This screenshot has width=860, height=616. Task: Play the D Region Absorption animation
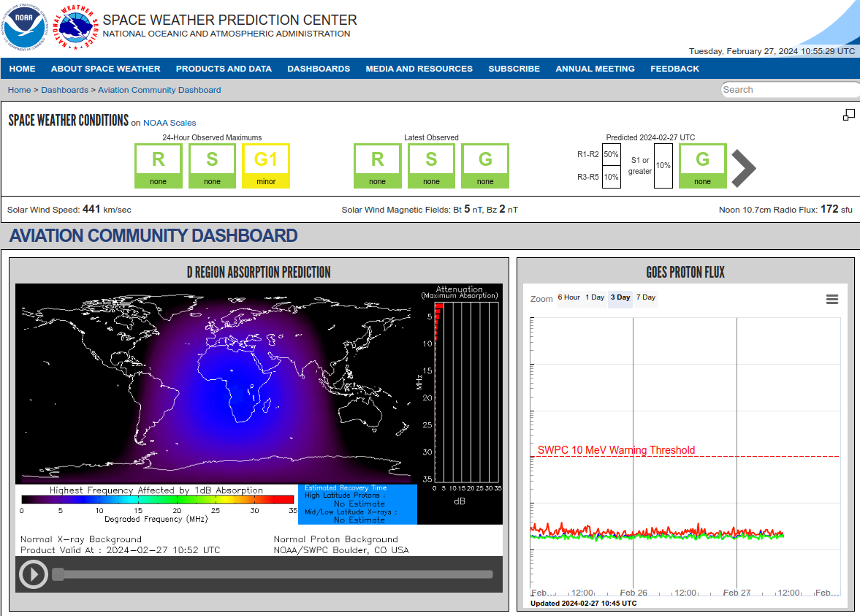pyautogui.click(x=34, y=574)
